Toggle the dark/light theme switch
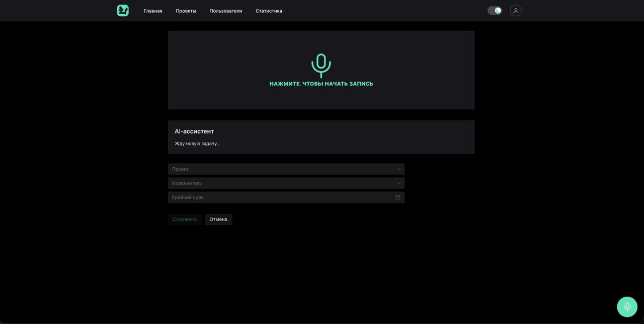Viewport: 644px width, 324px height. coord(495,10)
